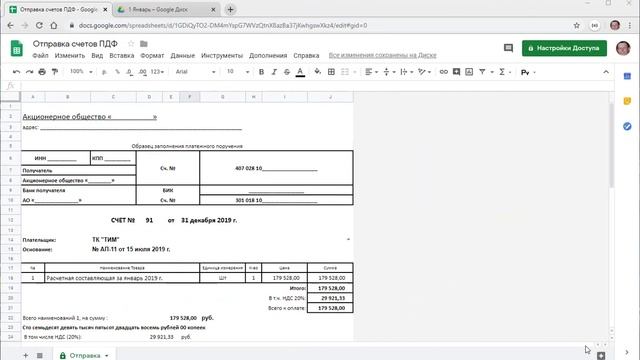The height and width of the screenshot is (360, 640).
Task: Open the Отправка sheet tab menu arrow
Action: click(107, 356)
